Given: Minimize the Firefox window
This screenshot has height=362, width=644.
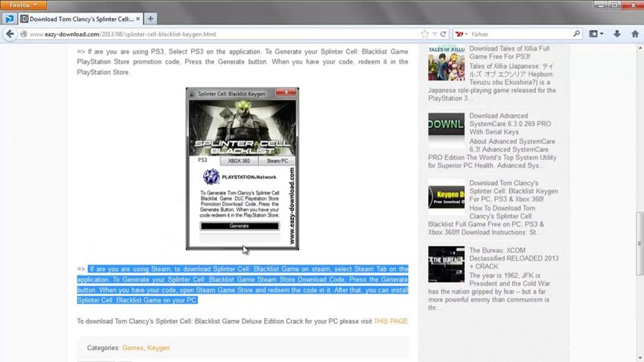Looking at the screenshot, I should [x=601, y=5].
